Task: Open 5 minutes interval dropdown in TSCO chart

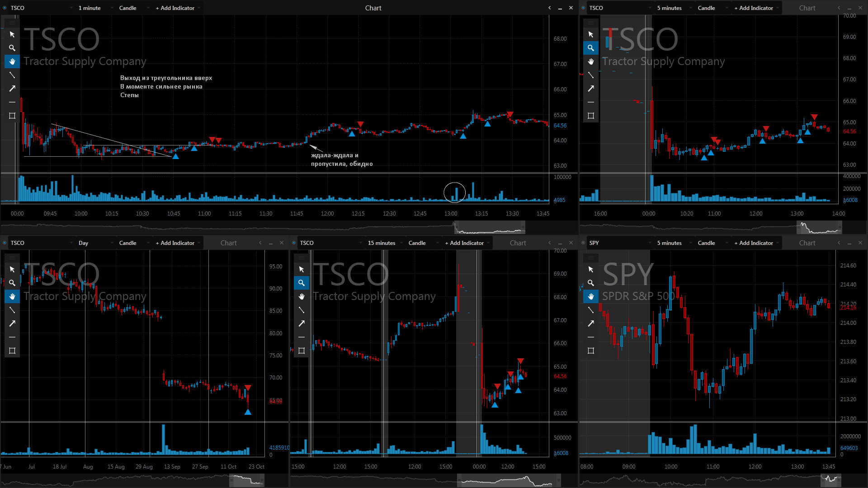Action: click(675, 8)
